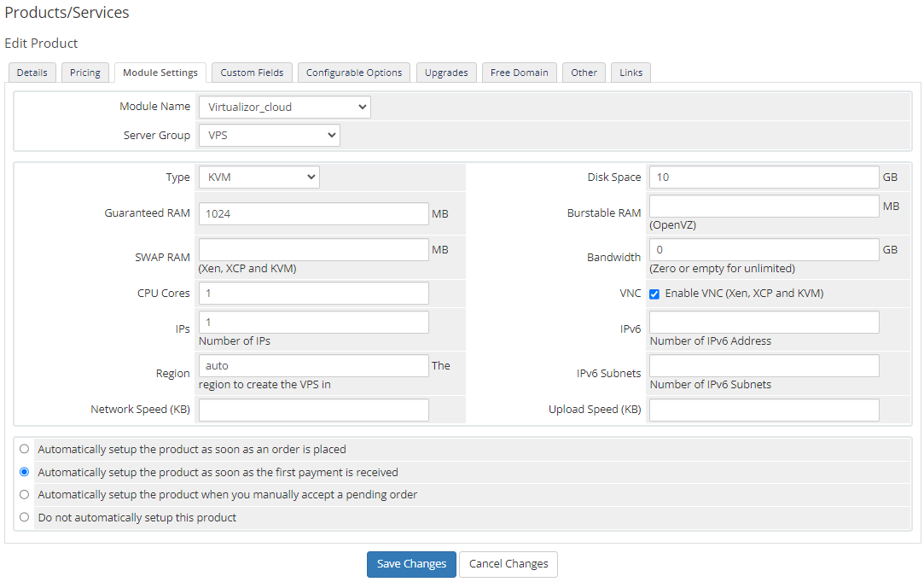Viewport: 924px width, 582px height.
Task: Focus the Network Speed (KB) field
Action: (313, 410)
